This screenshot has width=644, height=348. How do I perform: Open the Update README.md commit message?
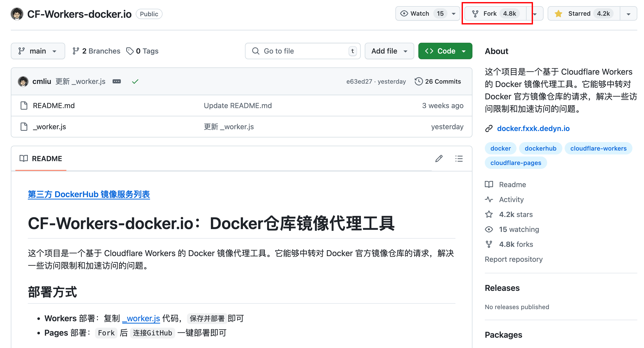[238, 106]
